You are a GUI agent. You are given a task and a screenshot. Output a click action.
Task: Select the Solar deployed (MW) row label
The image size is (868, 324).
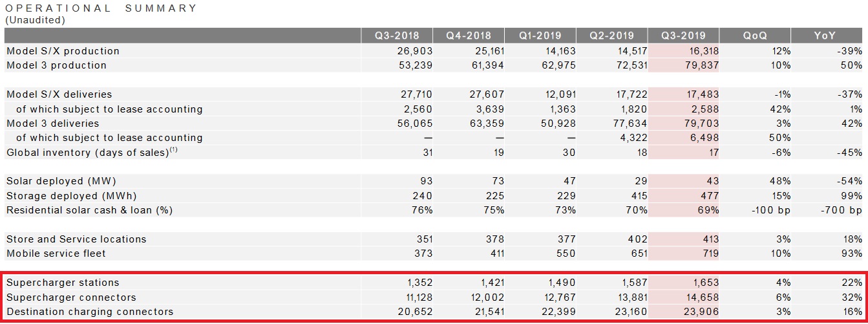click(x=61, y=181)
